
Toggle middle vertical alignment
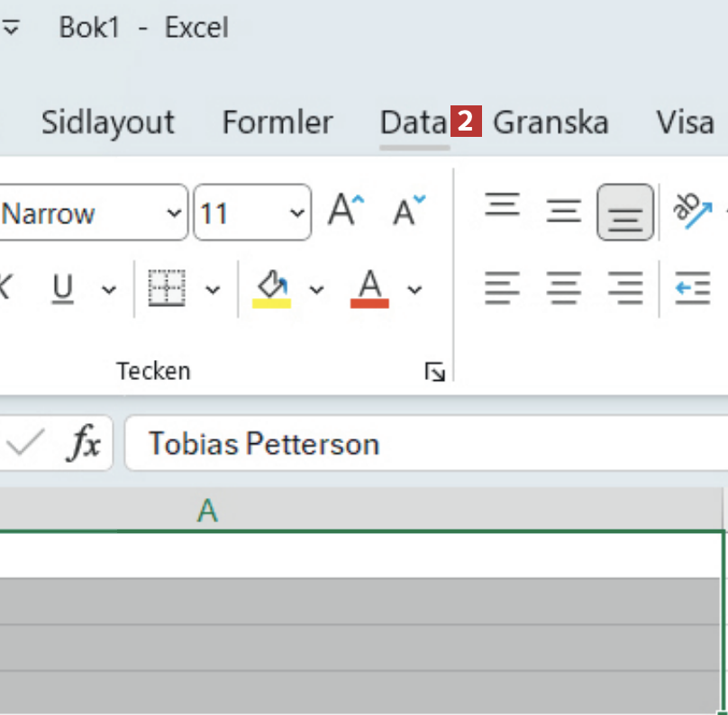[564, 213]
